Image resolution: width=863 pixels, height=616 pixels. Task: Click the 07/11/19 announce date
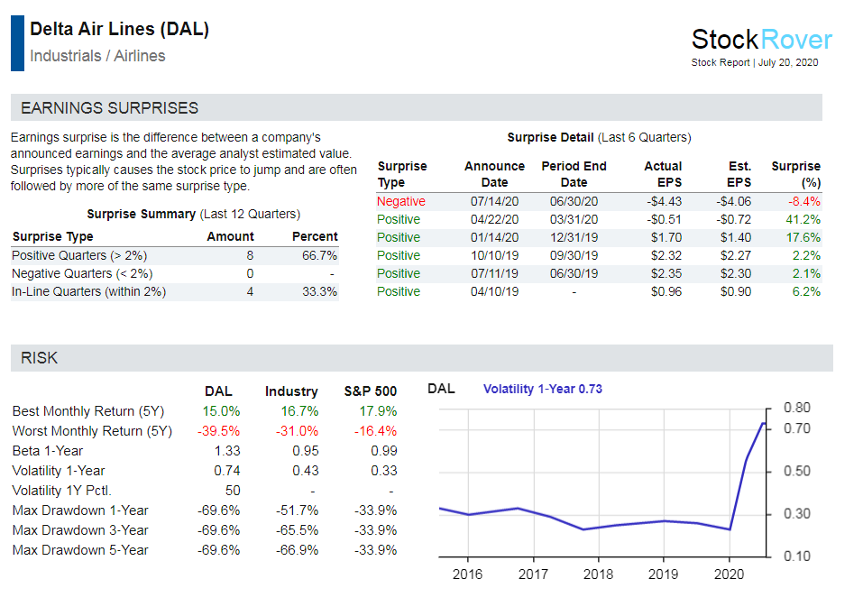click(494, 273)
